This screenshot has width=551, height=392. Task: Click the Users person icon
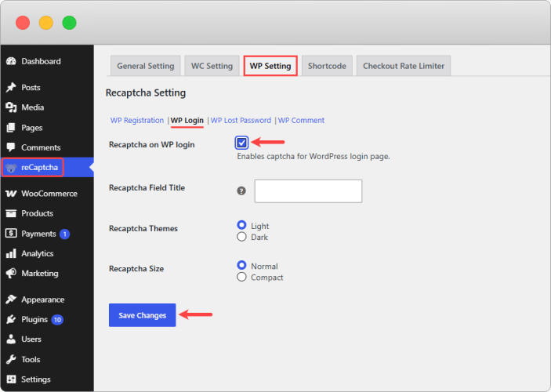[x=11, y=339]
